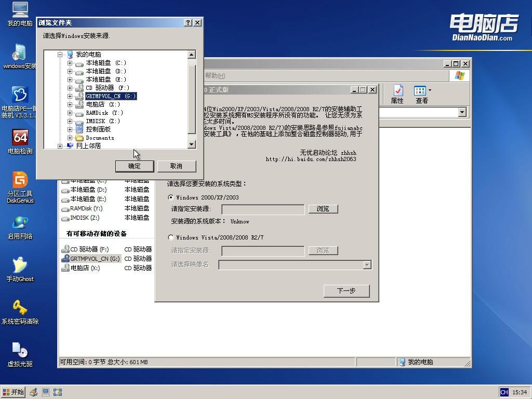Collapse the 我的电脑 tree node
This screenshot has height=399, width=532.
pyautogui.click(x=60, y=55)
